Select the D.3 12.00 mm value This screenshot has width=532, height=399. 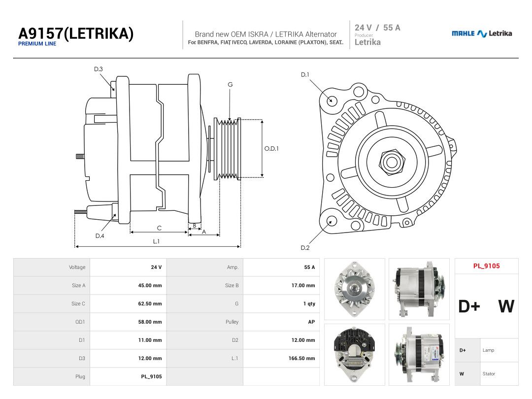click(x=150, y=358)
